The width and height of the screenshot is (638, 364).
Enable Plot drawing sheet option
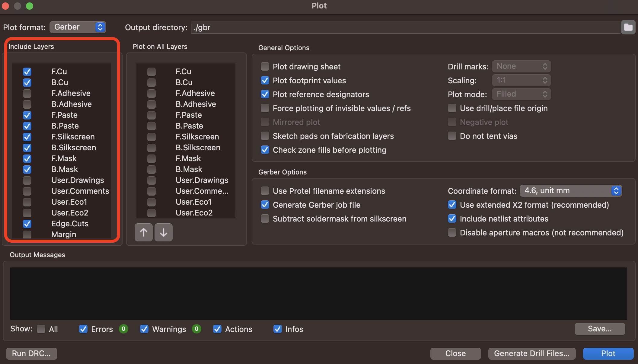pos(265,66)
